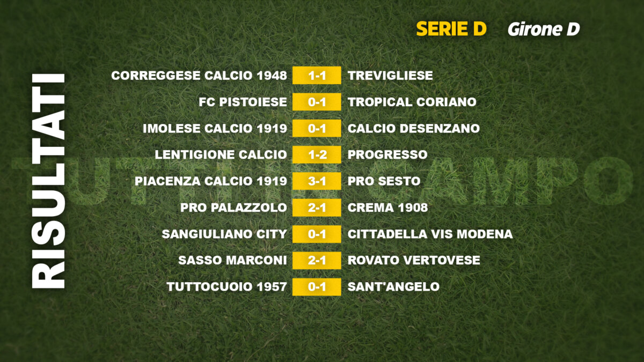Click the Trevigliese team name
This screenshot has height=362, width=644.
tap(390, 76)
